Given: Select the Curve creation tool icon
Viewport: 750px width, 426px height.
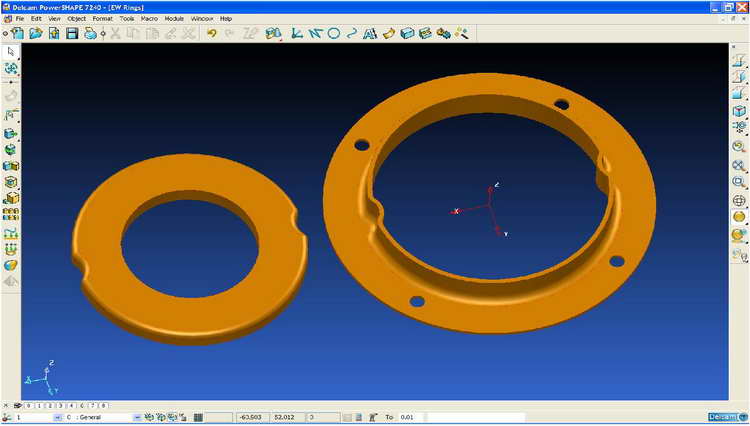Looking at the screenshot, I should pos(352,33).
